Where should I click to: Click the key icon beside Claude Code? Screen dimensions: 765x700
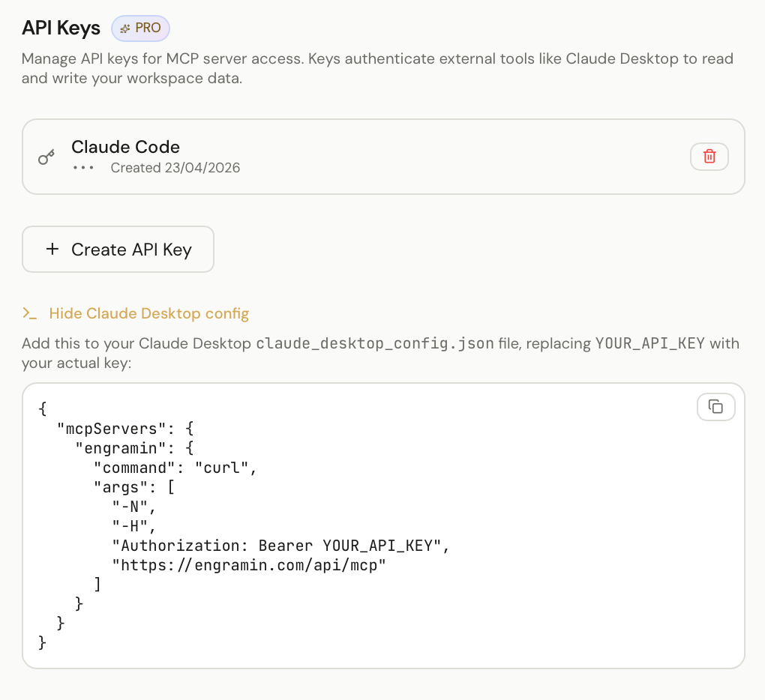(46, 157)
